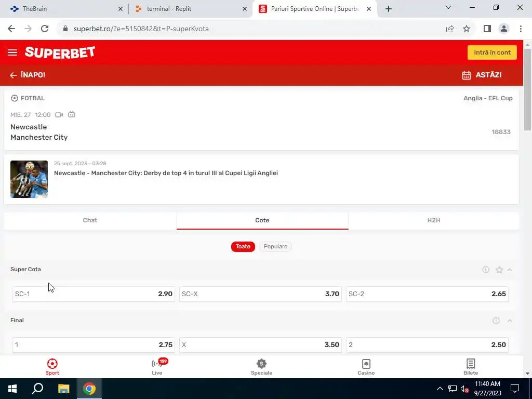Click the muted volume tray icon

click(x=464, y=389)
